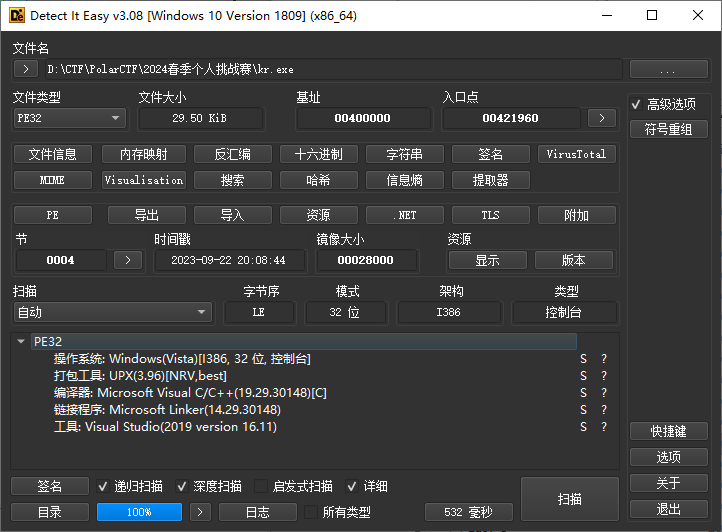Open the PE tab button
This screenshot has width=722, height=532.
click(x=53, y=215)
